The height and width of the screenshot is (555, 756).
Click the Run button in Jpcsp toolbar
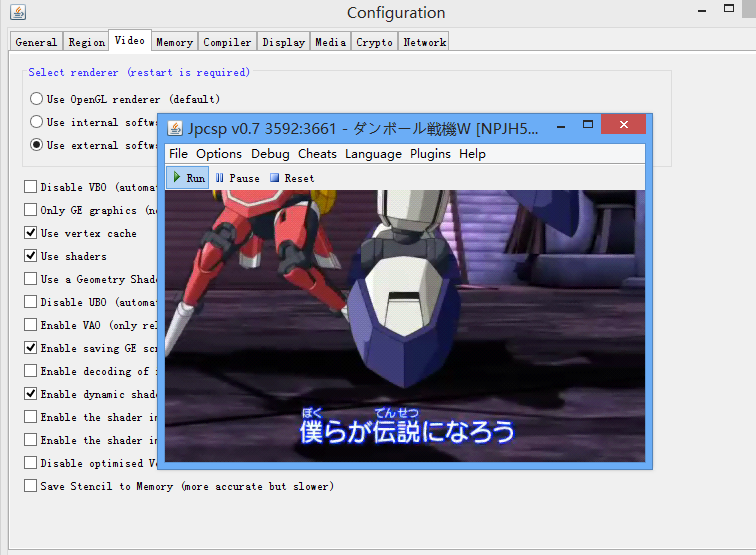[187, 178]
